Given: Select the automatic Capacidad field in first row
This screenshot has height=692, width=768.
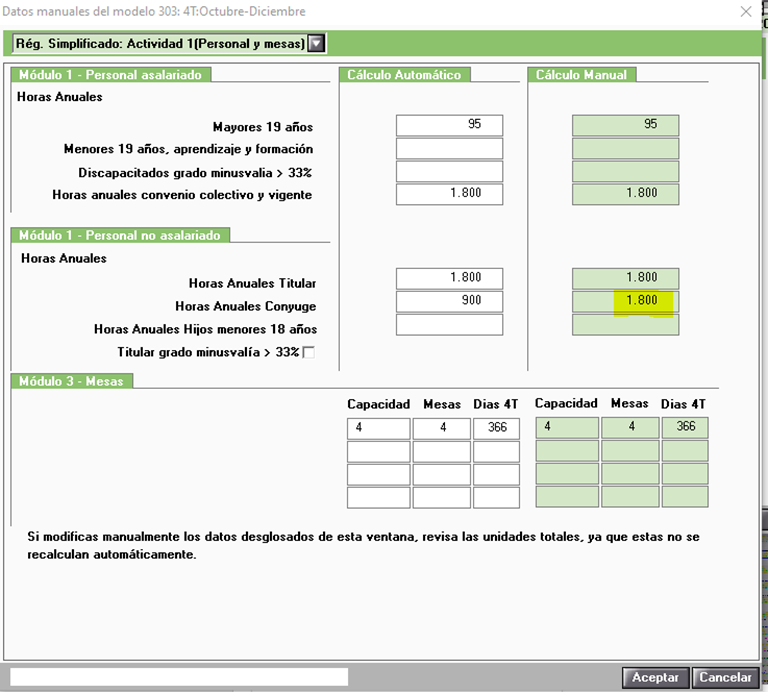Looking at the screenshot, I should [x=378, y=428].
